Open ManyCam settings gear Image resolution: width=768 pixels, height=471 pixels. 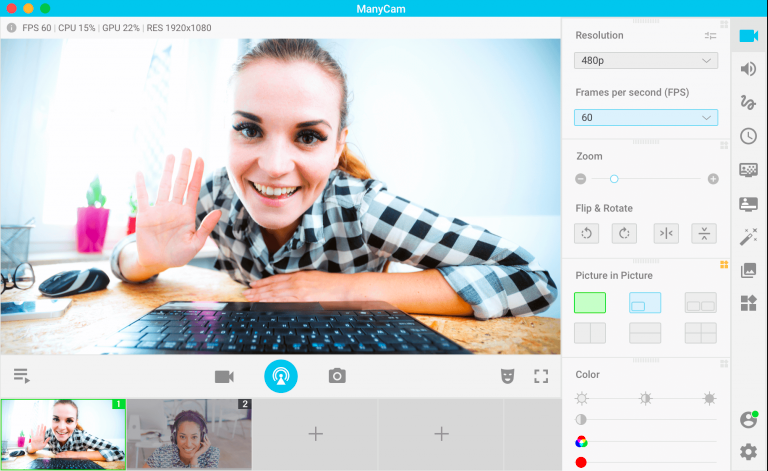[748, 451]
